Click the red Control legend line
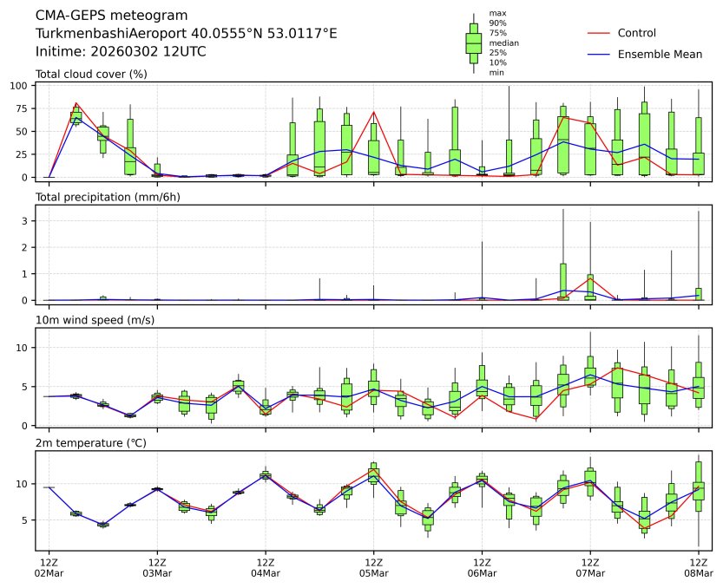 [601, 33]
